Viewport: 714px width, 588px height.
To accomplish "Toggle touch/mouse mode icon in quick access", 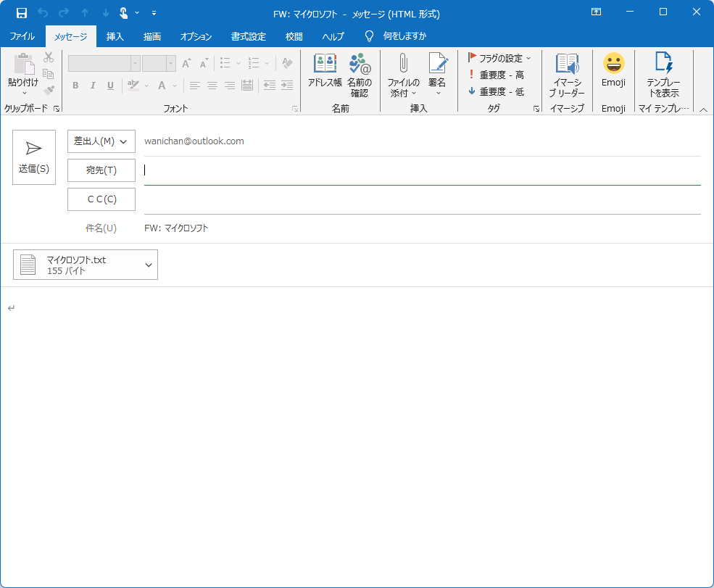I will pyautogui.click(x=123, y=13).
